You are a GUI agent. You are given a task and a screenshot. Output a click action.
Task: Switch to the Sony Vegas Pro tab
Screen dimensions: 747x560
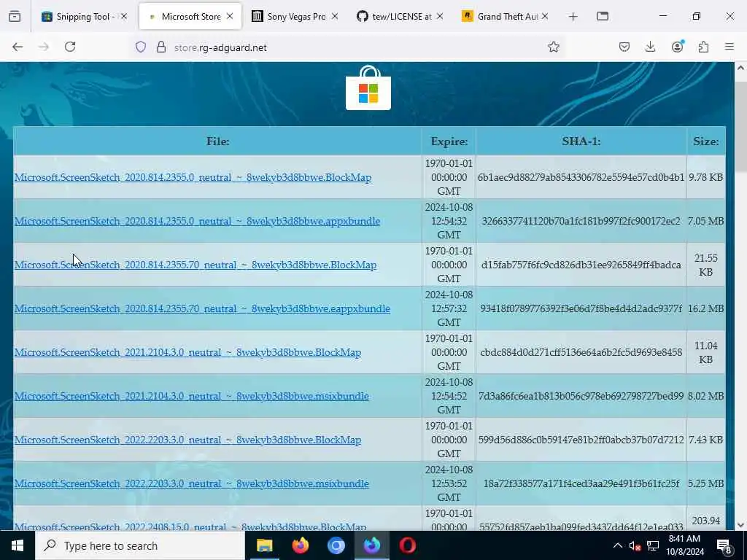[289, 16]
